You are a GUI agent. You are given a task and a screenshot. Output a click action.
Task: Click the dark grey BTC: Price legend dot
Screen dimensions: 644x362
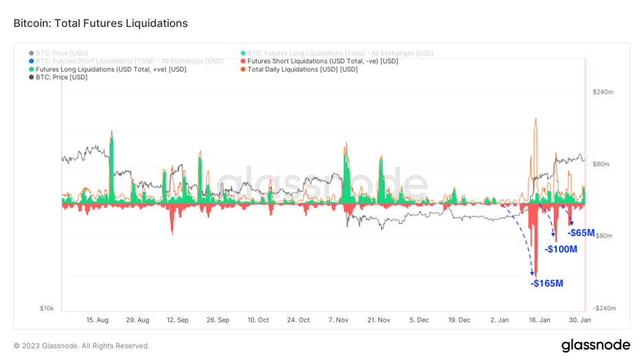(x=32, y=77)
